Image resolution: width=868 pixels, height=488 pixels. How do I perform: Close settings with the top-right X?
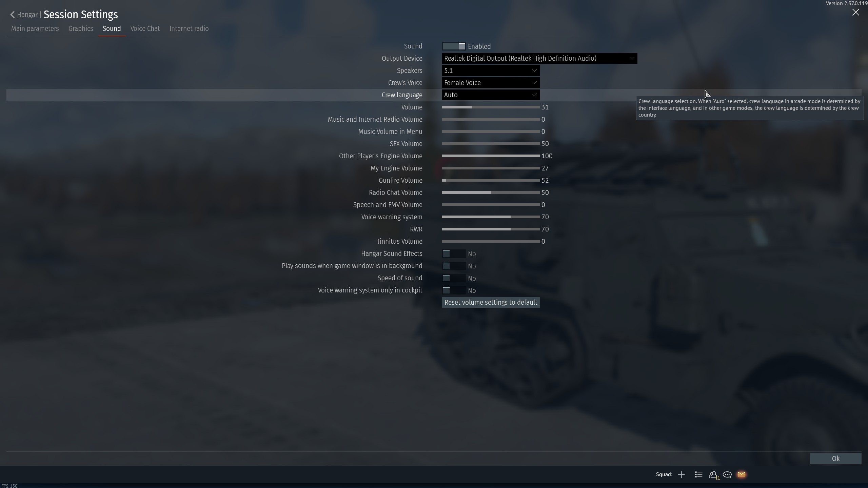tap(855, 13)
